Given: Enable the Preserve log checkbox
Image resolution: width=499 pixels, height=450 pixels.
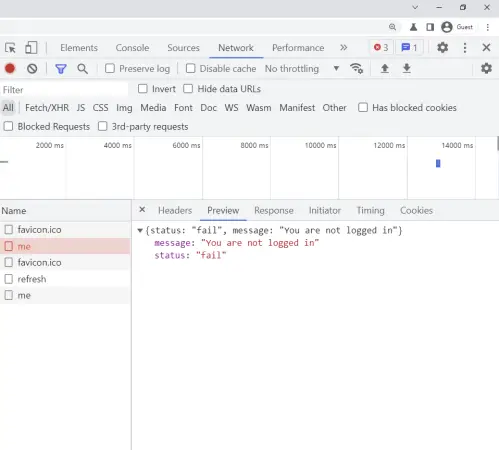Looking at the screenshot, I should point(110,68).
